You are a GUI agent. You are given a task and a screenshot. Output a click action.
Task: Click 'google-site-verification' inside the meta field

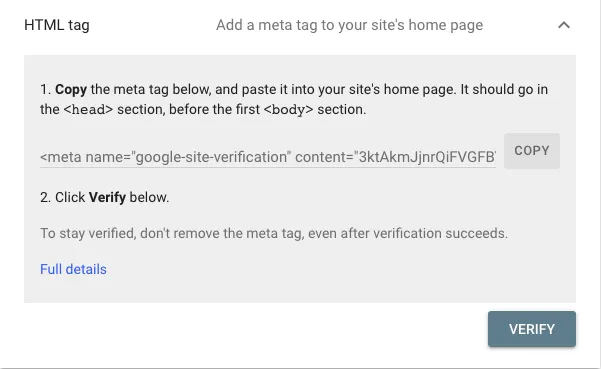(211, 157)
